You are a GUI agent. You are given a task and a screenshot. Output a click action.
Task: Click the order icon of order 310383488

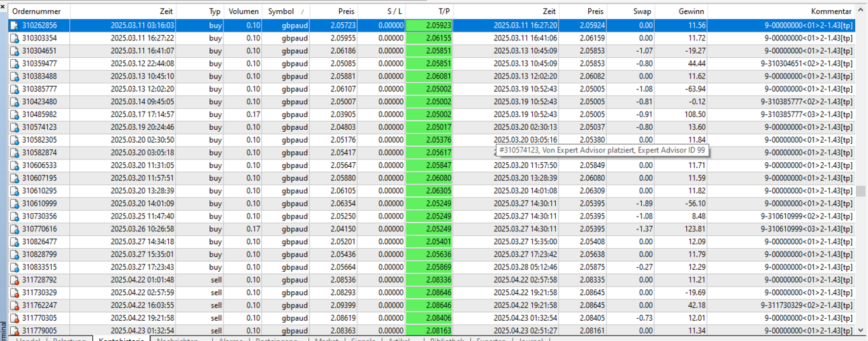(x=14, y=77)
